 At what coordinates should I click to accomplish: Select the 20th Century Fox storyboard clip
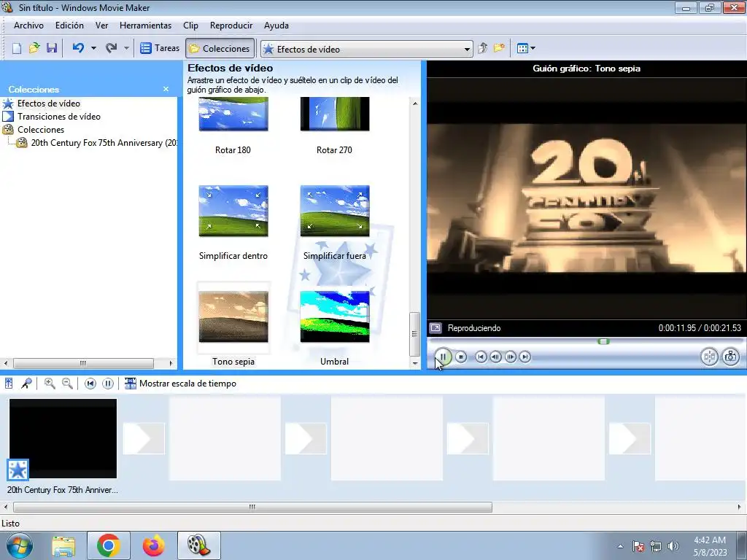click(x=63, y=438)
